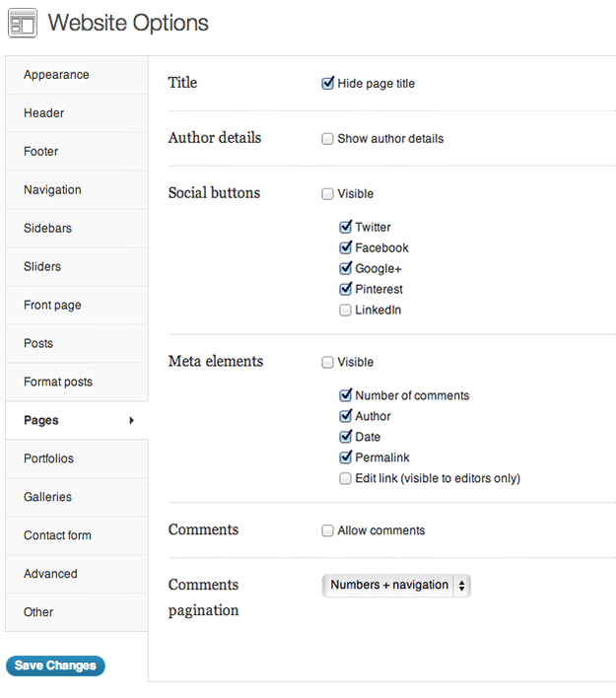Uncheck the Pinterest checkbox
The height and width of the screenshot is (698, 616).
345,289
